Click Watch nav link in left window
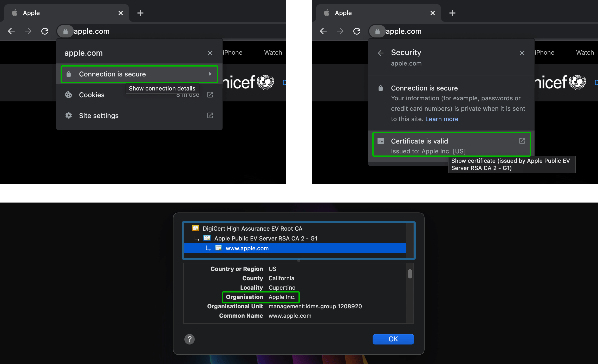The height and width of the screenshot is (364, 598). click(x=273, y=53)
